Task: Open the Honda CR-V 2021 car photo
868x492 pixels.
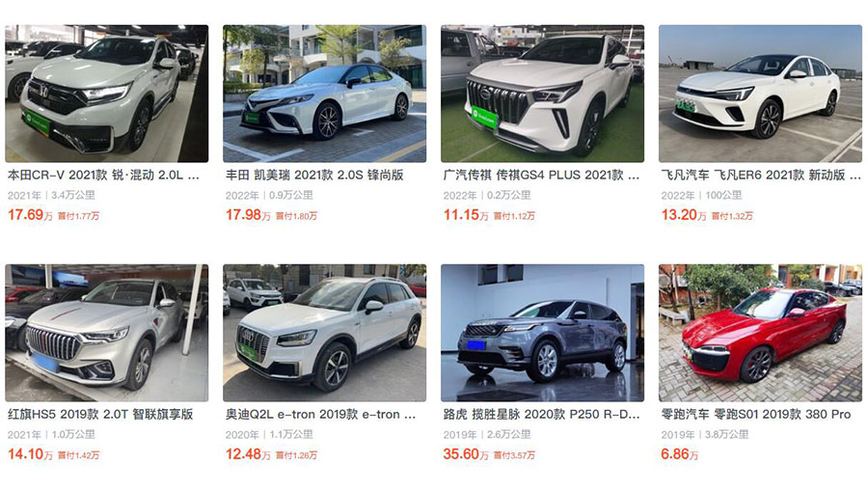Action: tap(107, 94)
